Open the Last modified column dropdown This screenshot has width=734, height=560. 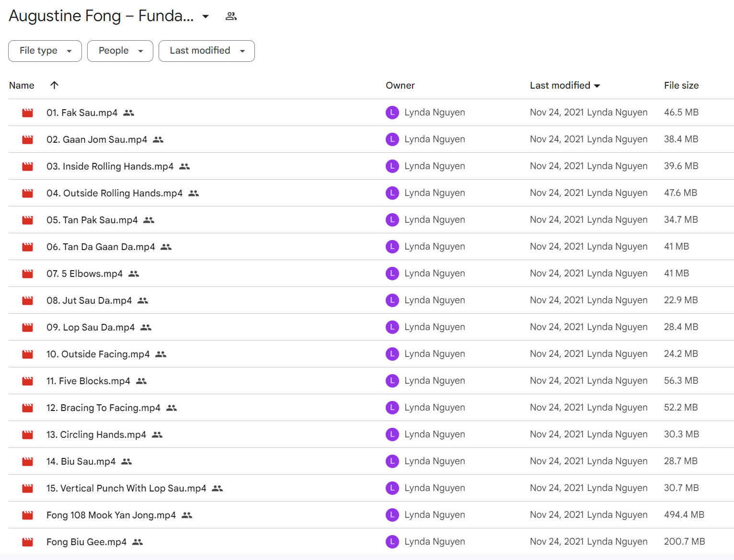[597, 86]
